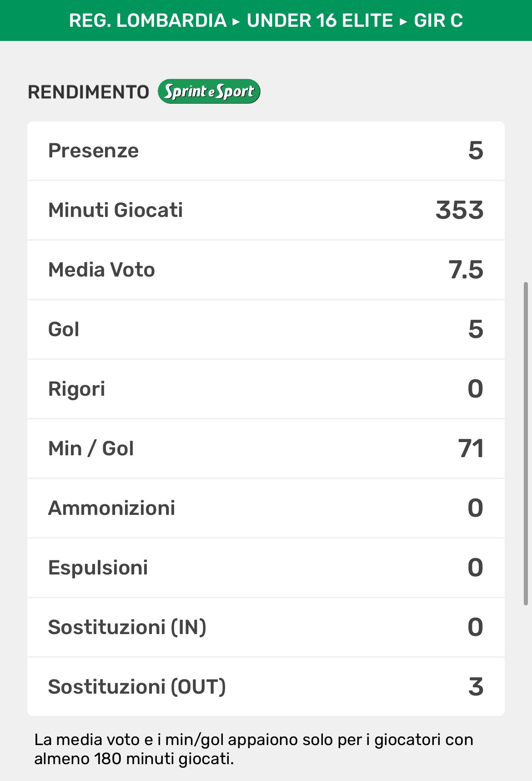The width and height of the screenshot is (532, 781).
Task: Select the Ammonizioni row
Action: [266, 509]
